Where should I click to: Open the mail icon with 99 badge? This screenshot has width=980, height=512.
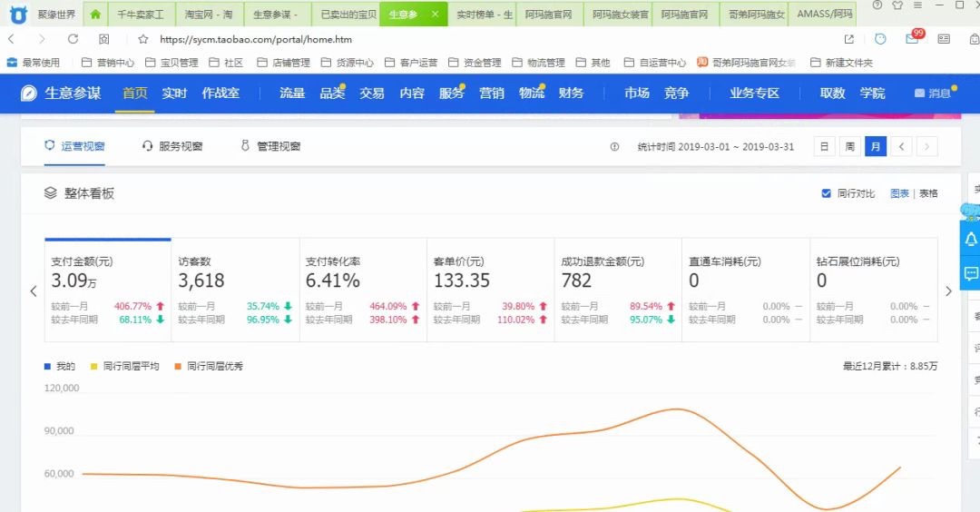(913, 38)
